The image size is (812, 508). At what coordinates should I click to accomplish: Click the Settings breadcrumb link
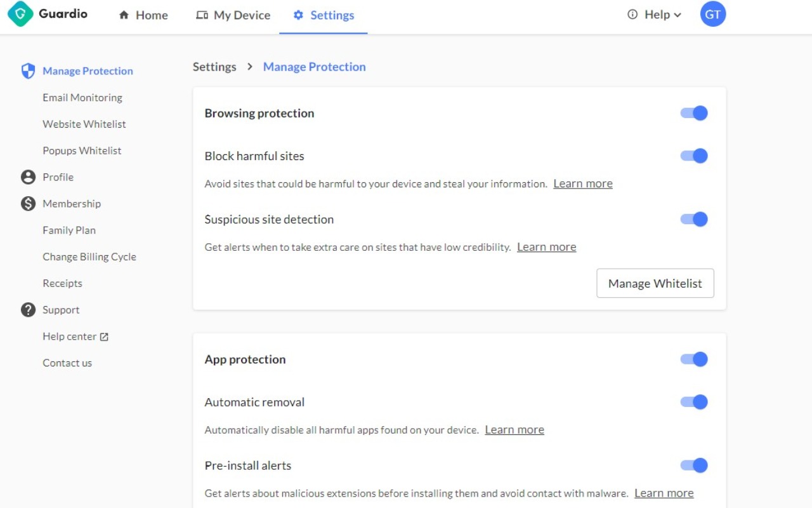tap(214, 67)
